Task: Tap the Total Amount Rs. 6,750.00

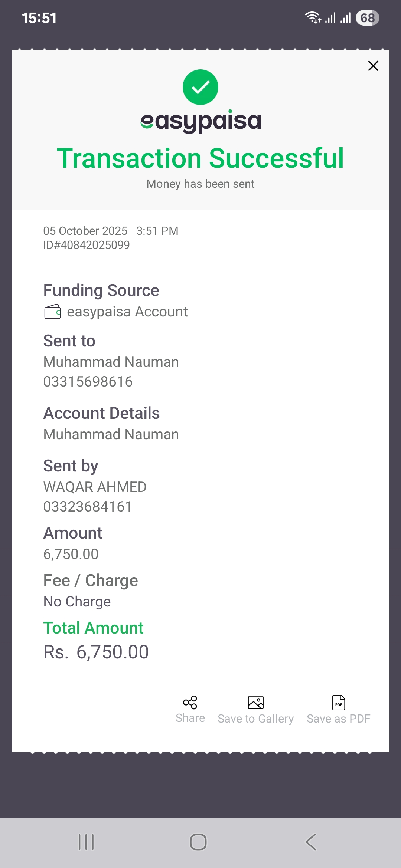Action: (96, 652)
